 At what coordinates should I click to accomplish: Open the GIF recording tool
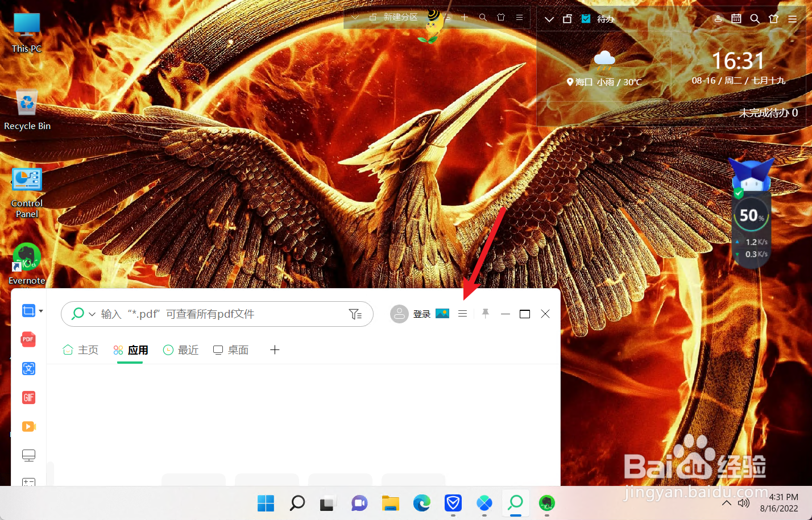coord(28,397)
